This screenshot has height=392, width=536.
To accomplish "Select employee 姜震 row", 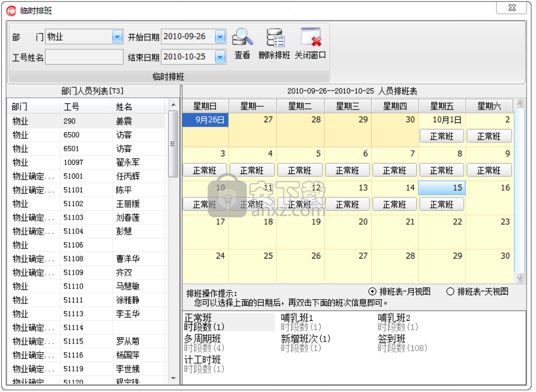I will pos(87,121).
